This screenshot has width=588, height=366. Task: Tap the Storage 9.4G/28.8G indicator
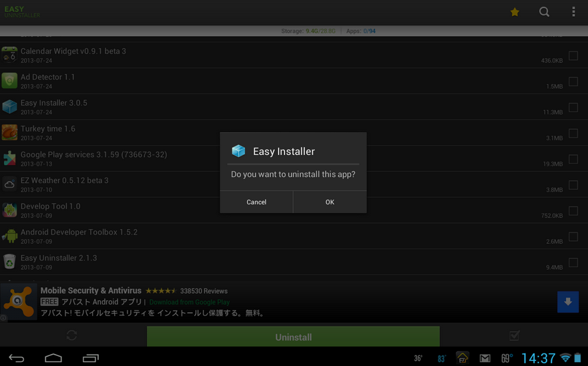[x=308, y=31]
